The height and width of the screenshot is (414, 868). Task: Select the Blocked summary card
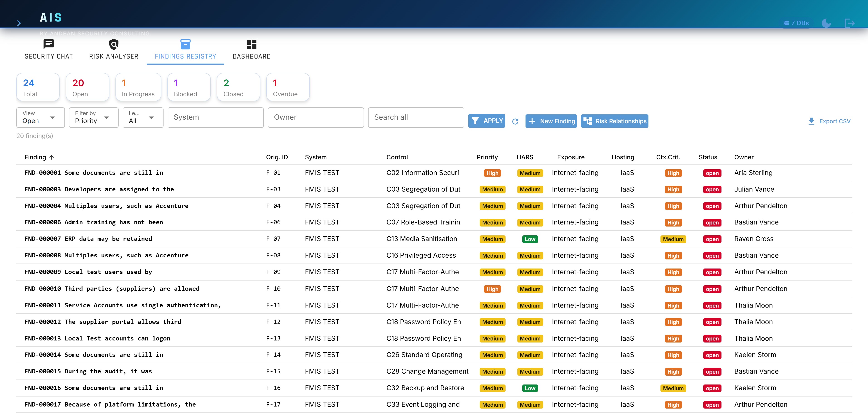click(x=189, y=87)
